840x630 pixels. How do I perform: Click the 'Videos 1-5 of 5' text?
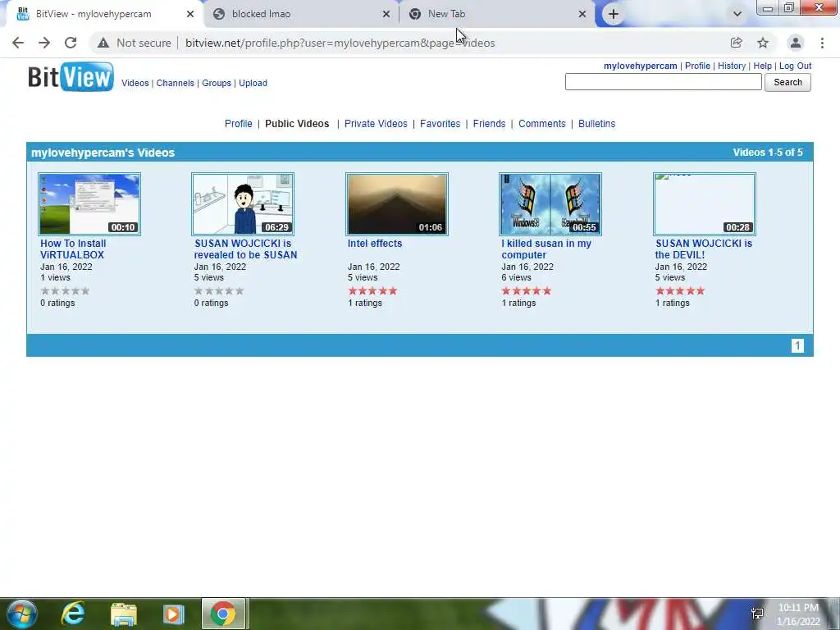pyautogui.click(x=768, y=153)
